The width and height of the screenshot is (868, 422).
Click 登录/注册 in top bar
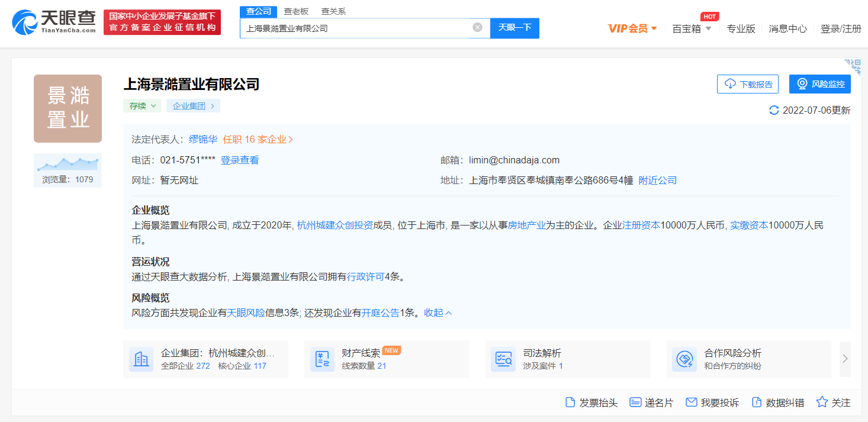click(841, 28)
